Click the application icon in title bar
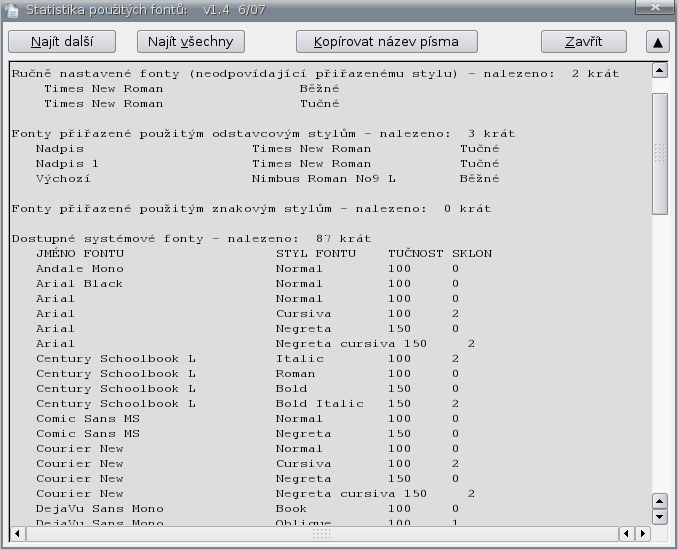This screenshot has width=678, height=550. click(12, 10)
